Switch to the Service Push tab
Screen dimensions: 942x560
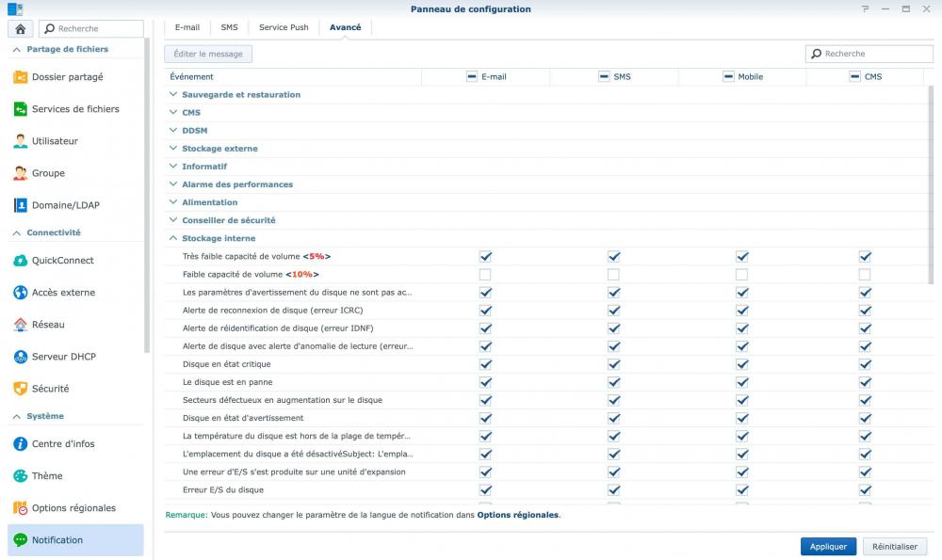[x=284, y=27]
